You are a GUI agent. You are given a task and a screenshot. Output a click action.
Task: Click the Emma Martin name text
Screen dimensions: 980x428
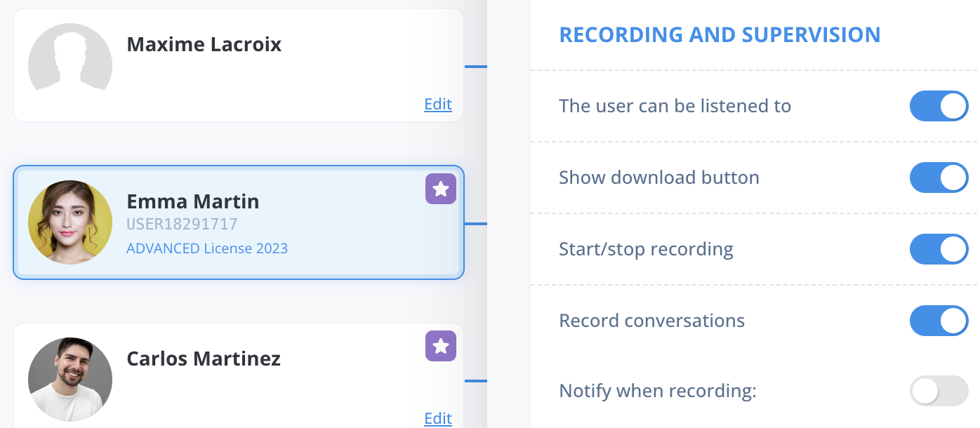click(193, 202)
